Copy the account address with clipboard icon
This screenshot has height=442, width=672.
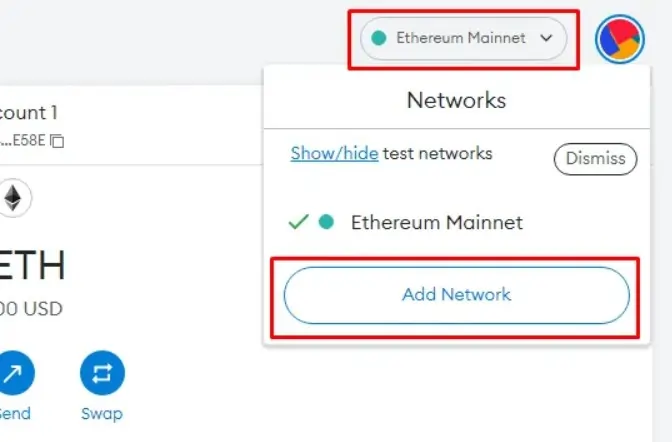pos(57,141)
